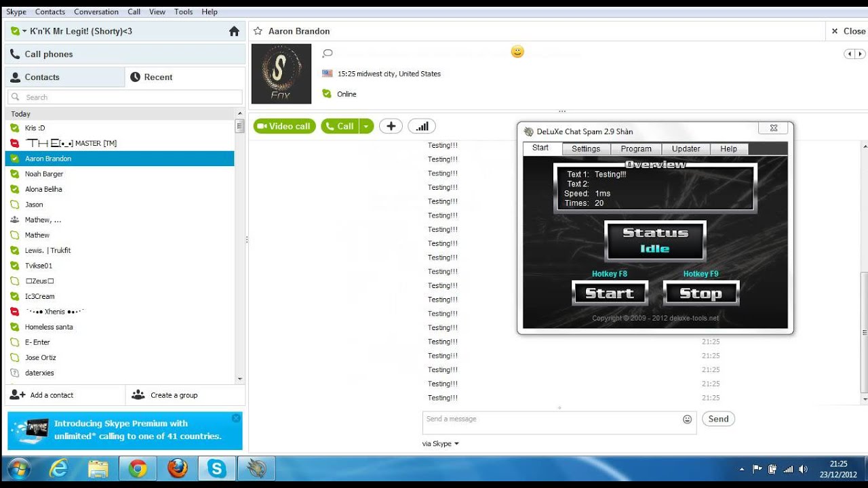The height and width of the screenshot is (488, 868).
Task: Click Skype icon in taskbar
Action: click(x=217, y=468)
